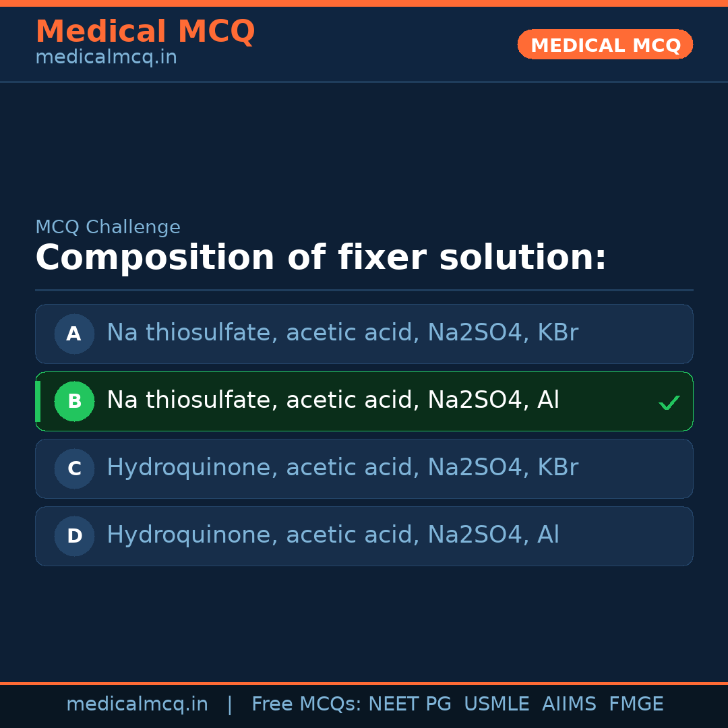Click the large "Medical MCQ" header title
Image resolution: width=728 pixels, height=728 pixels.
[x=145, y=32]
